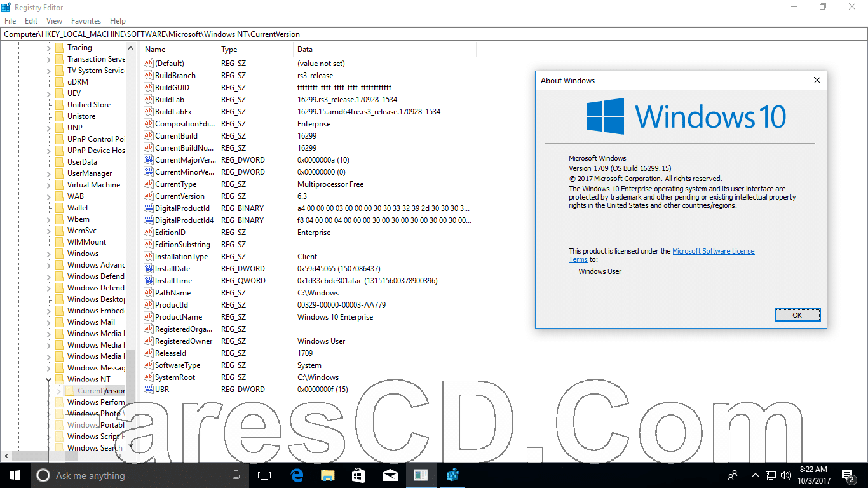Click the tree pane scroll-up arrow

(x=131, y=48)
